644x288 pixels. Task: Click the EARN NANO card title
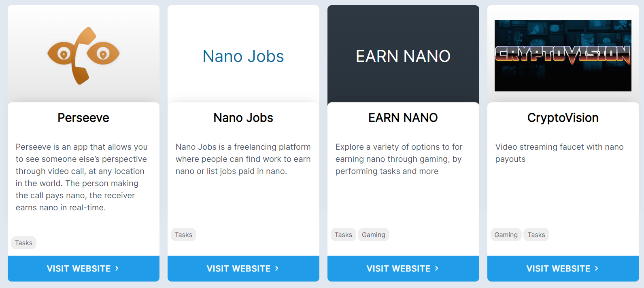click(x=403, y=118)
